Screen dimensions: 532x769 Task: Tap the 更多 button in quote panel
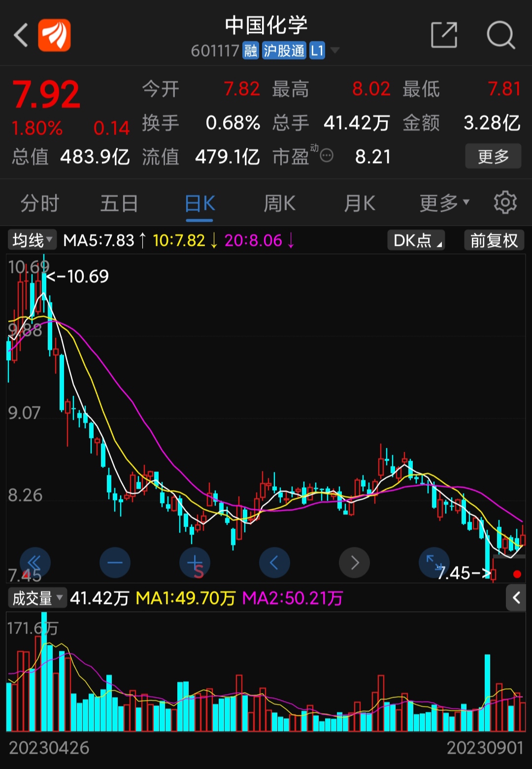click(x=493, y=157)
